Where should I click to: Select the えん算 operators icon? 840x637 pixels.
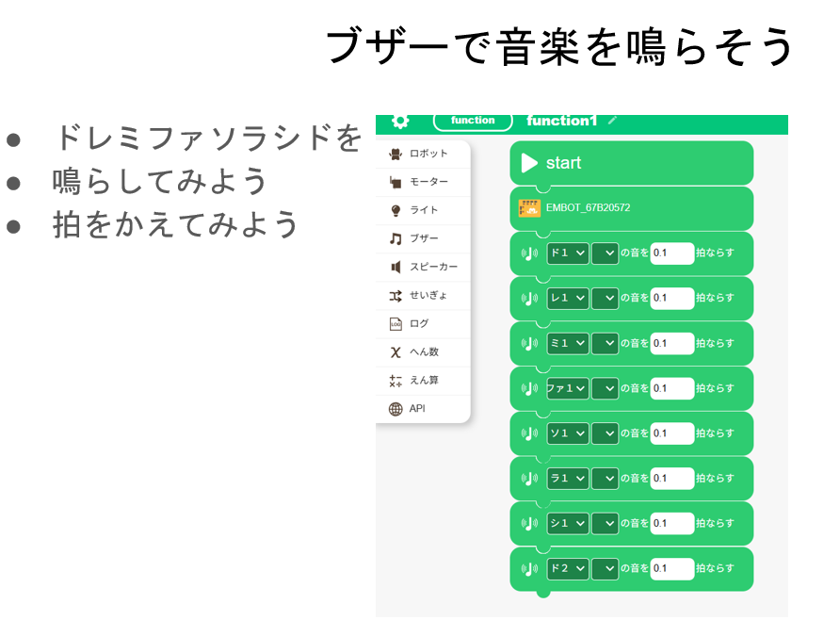coord(396,381)
